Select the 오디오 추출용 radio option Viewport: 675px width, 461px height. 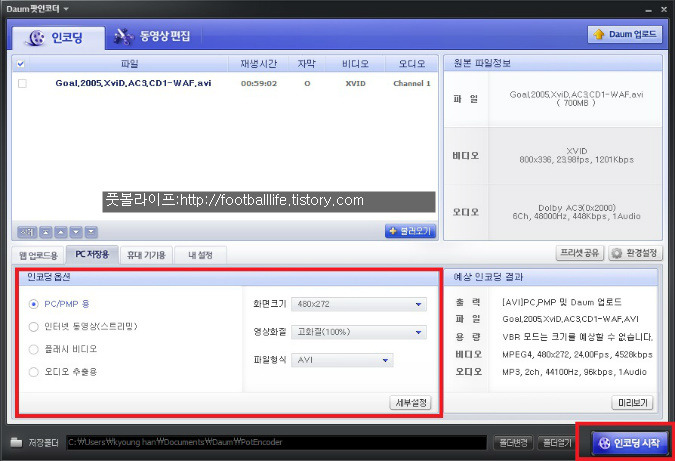tap(34, 372)
